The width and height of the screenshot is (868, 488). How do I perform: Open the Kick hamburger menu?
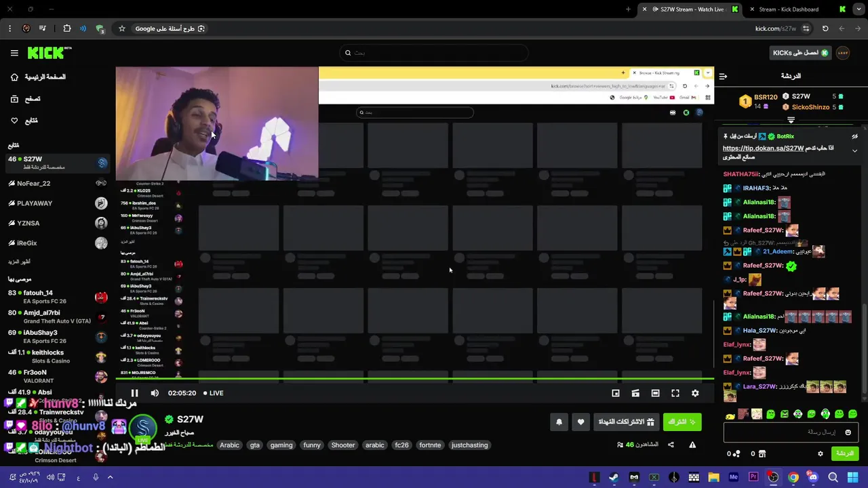coord(14,53)
